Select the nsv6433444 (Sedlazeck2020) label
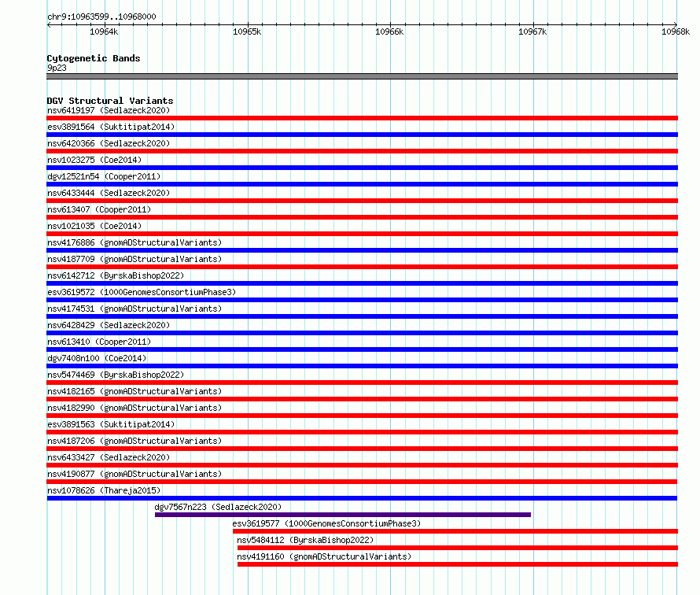 [109, 193]
